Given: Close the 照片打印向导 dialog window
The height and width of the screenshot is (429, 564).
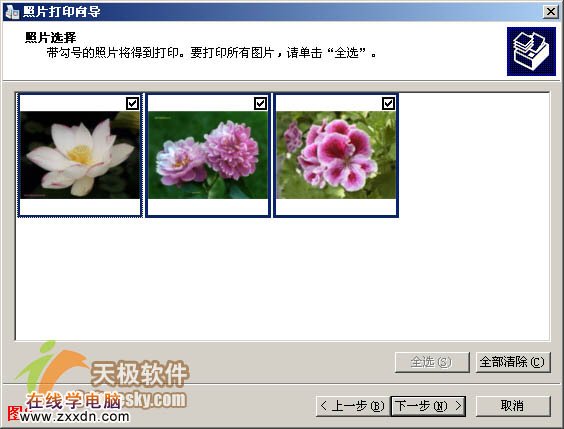Looking at the screenshot, I should (x=550, y=12).
